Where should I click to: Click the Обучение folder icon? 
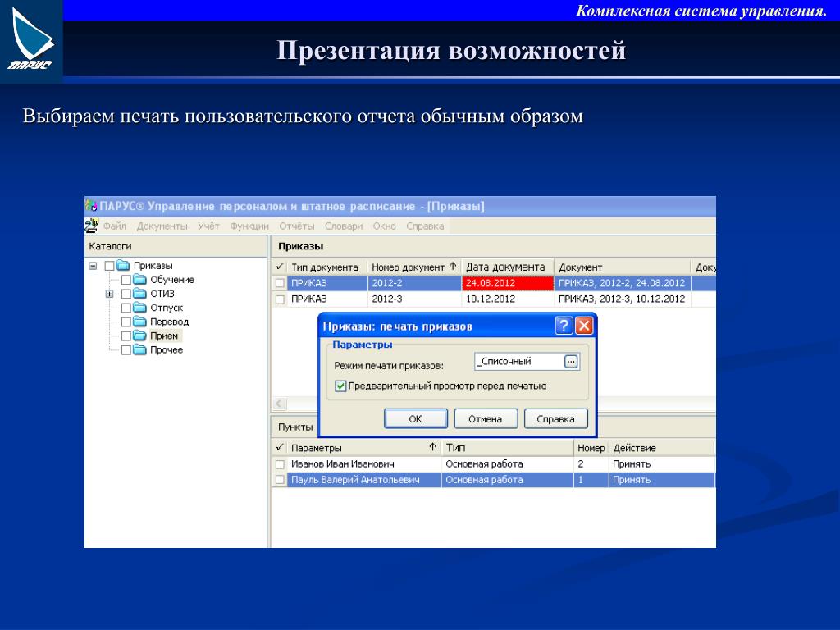click(139, 280)
